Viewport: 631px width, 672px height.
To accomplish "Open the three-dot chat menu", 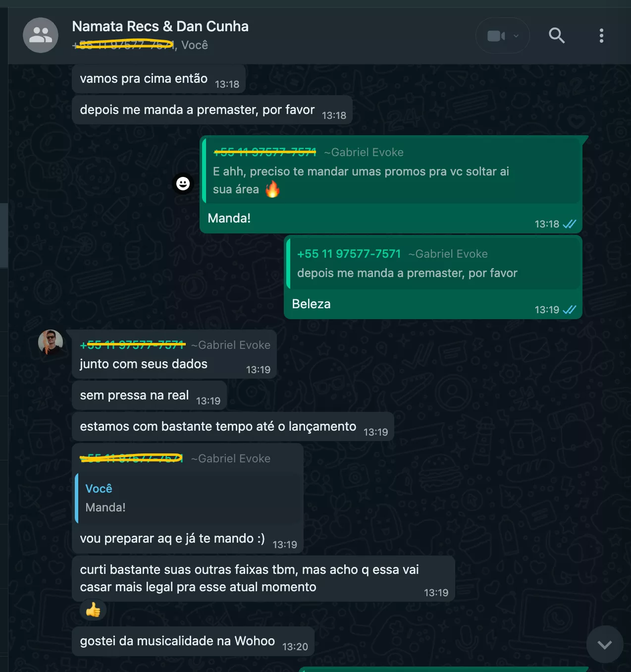I will (x=601, y=36).
